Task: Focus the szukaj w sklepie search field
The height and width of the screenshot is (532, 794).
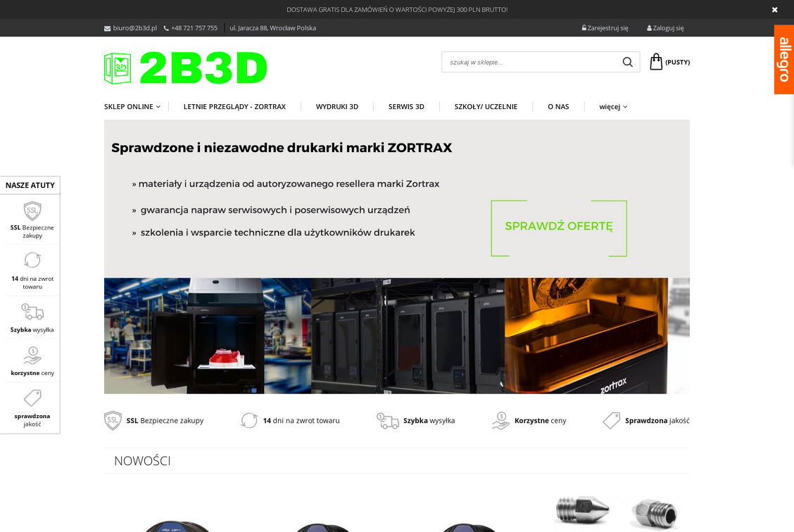Action: point(531,62)
